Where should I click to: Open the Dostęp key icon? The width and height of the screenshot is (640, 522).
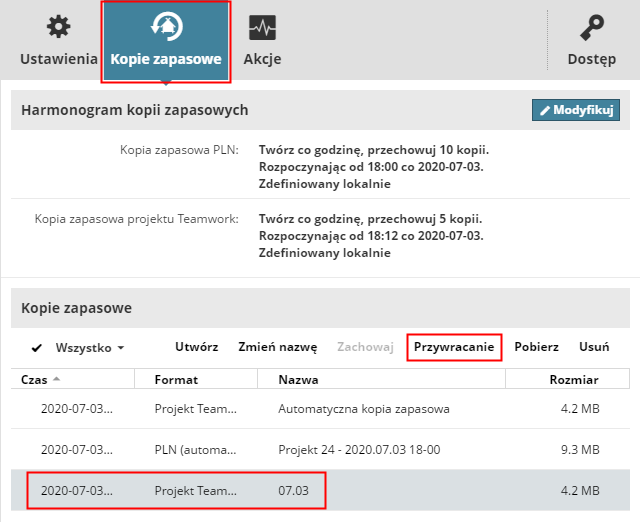pos(591,27)
